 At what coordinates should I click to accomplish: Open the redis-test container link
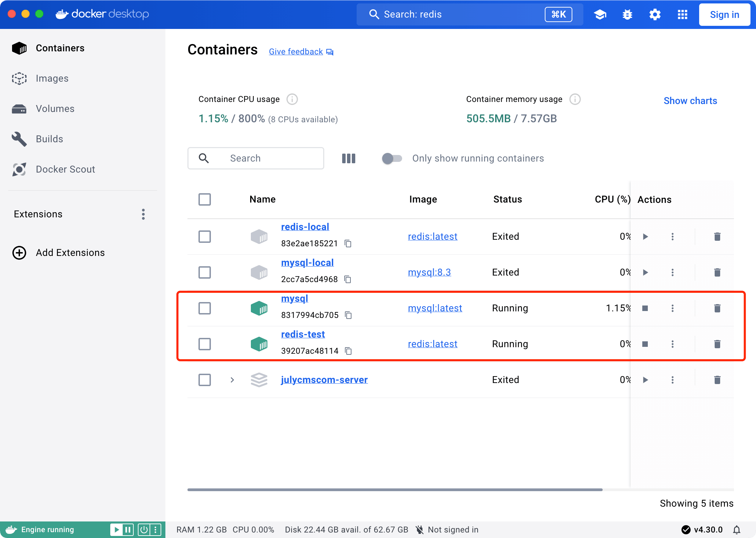point(303,334)
